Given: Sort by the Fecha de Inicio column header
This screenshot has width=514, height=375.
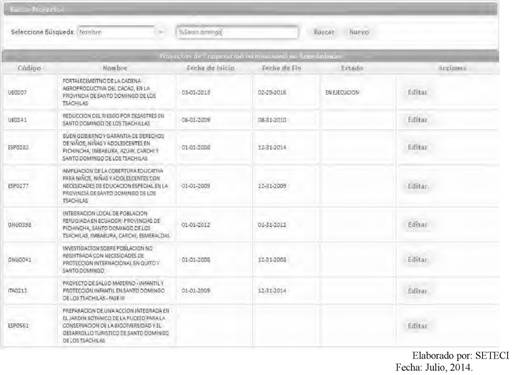Looking at the screenshot, I should [x=210, y=68].
